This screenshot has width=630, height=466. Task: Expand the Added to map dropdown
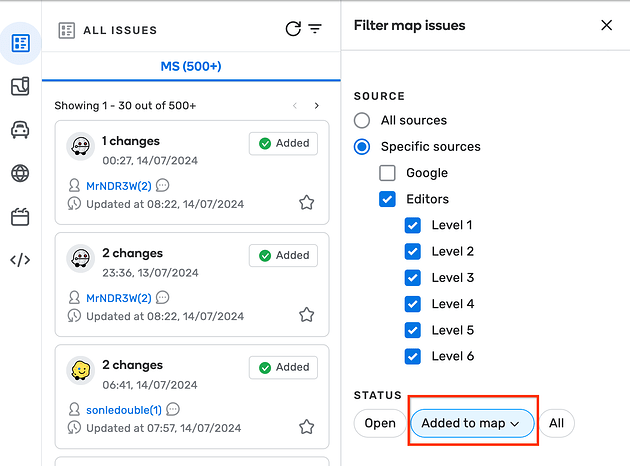click(472, 423)
